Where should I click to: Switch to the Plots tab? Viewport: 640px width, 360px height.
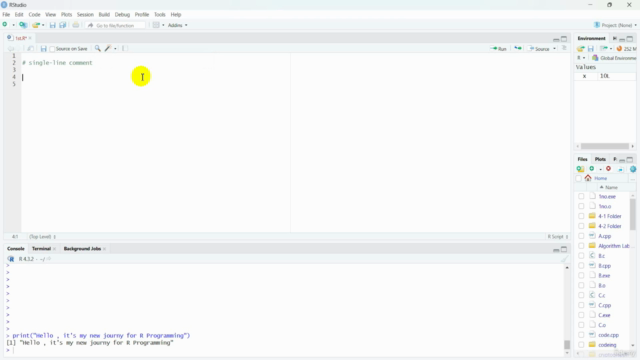tap(600, 159)
